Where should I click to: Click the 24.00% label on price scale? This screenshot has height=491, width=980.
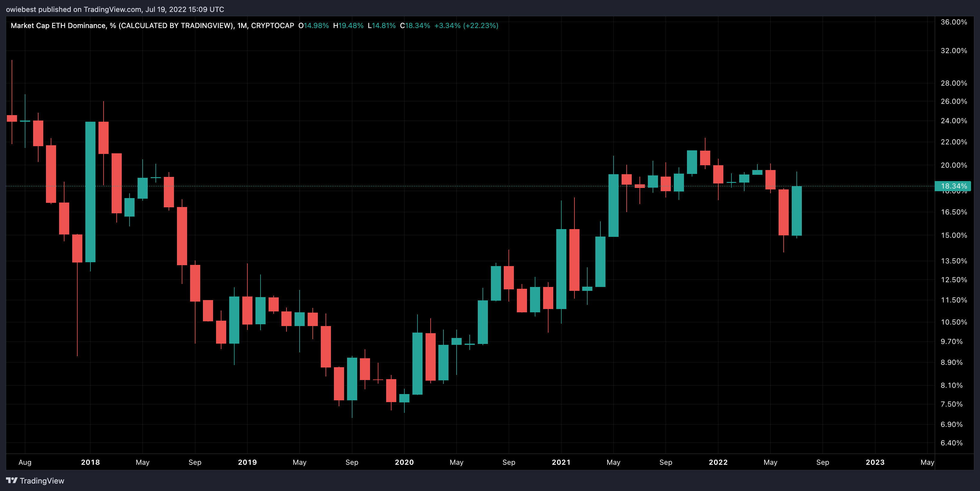(953, 121)
